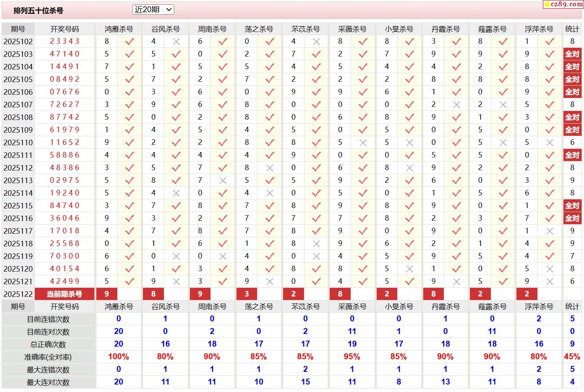
Task: Click the 丹霞杀号 header in the lower row
Action: click(445, 307)
